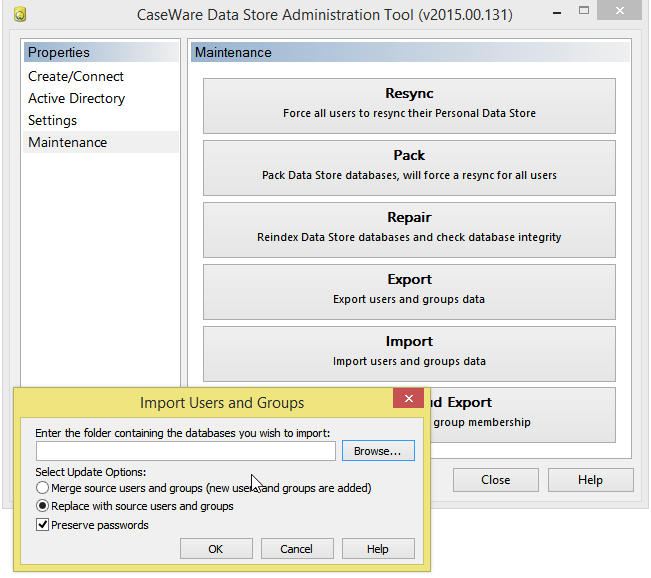
Task: Open Help in the main window
Action: [x=590, y=480]
